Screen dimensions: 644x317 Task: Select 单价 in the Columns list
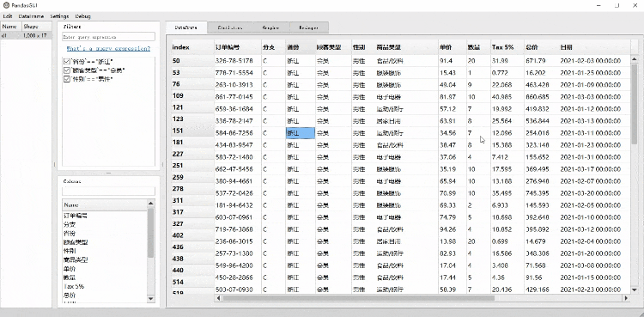(70, 269)
